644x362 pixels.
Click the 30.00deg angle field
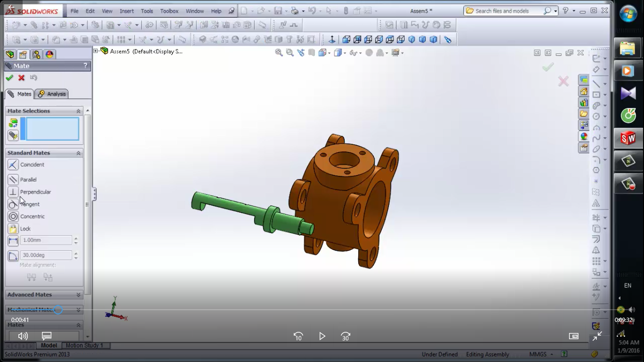click(46, 255)
